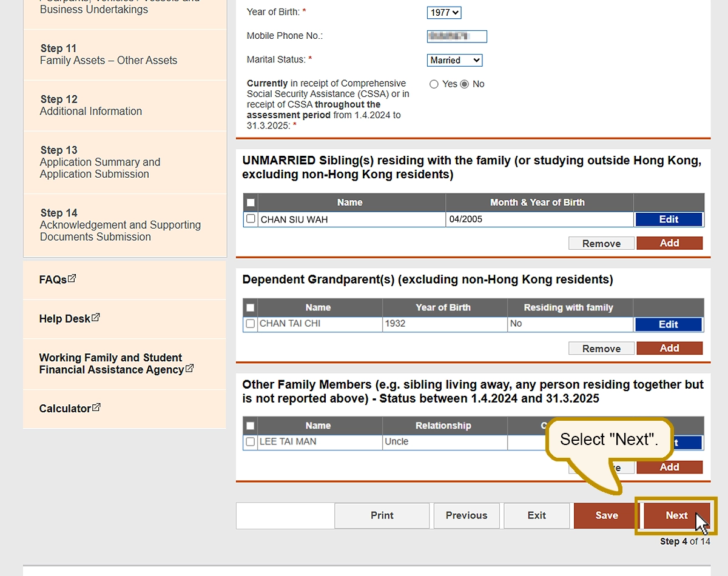Viewport: 728px width, 576px height.
Task: Edit the CHAN SIU WAH sibling row
Action: click(669, 219)
